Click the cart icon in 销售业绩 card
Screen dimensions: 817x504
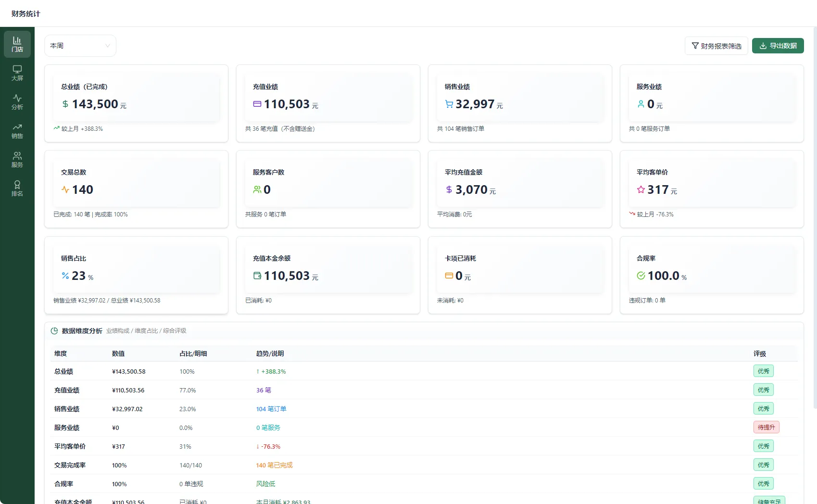pyautogui.click(x=449, y=104)
